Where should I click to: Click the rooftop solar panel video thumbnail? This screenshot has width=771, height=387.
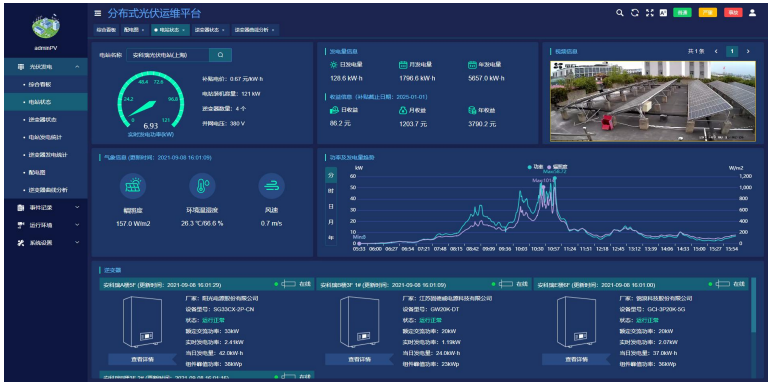click(x=652, y=101)
